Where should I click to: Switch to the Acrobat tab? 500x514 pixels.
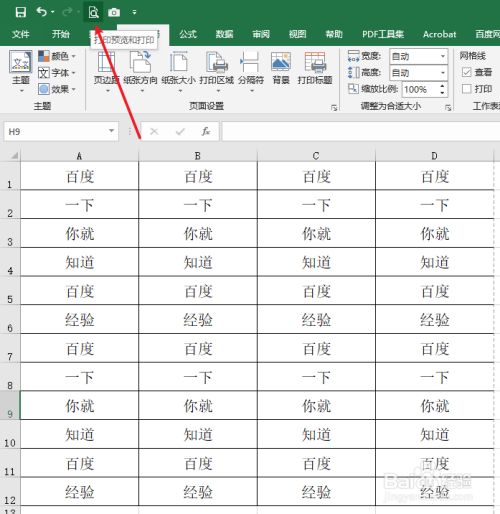coord(439,34)
